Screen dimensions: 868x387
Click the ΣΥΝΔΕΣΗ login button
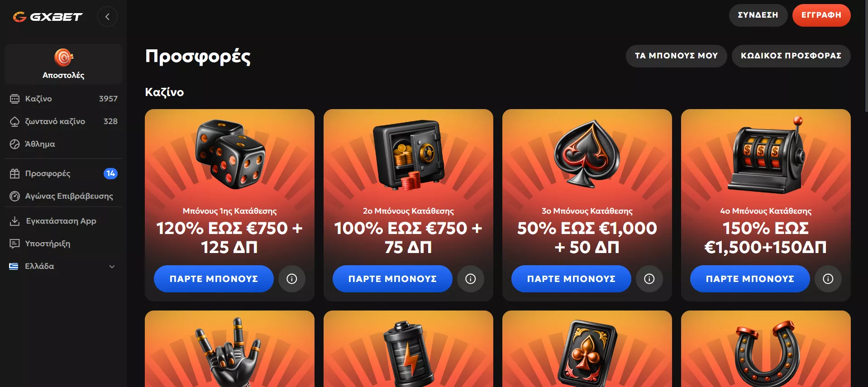[x=758, y=15]
